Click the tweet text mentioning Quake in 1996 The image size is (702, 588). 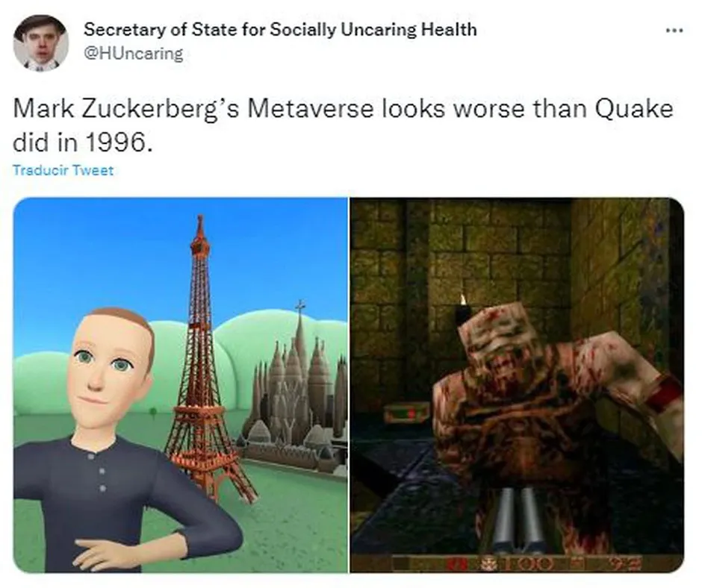pyautogui.click(x=343, y=125)
